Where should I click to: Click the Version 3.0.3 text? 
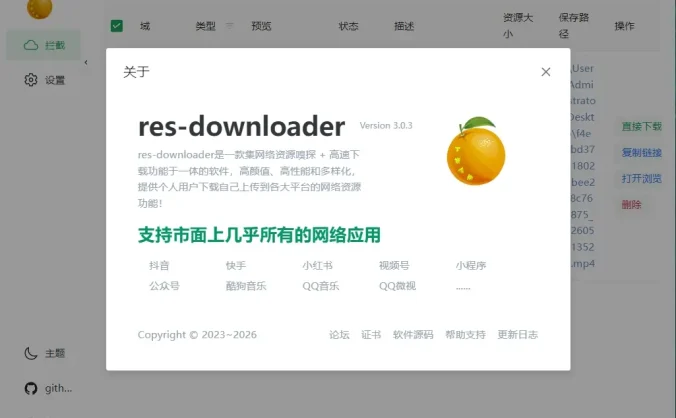pyautogui.click(x=386, y=125)
